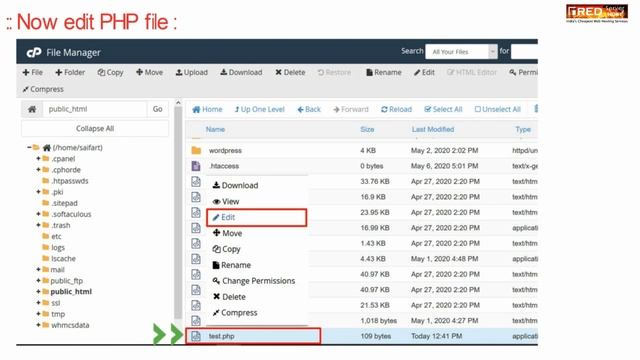The width and height of the screenshot is (640, 360).
Task: Click the Rename toolbar button
Action: [x=384, y=72]
